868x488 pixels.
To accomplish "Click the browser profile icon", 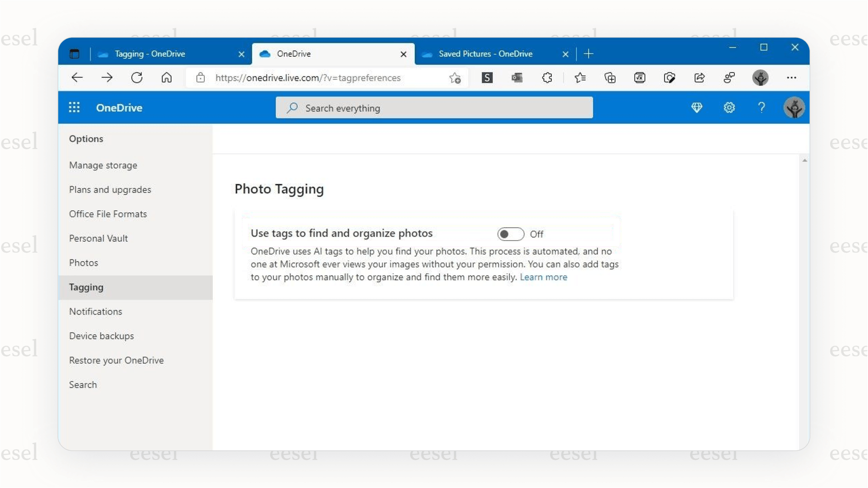I will (761, 77).
